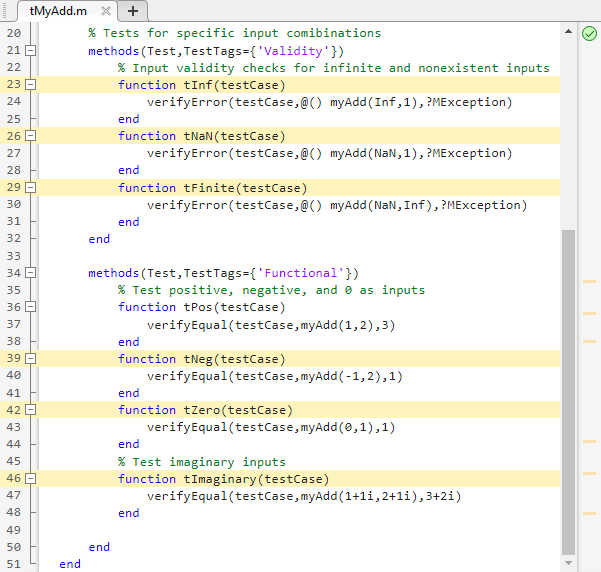
Task: Click the 'Test imaginary inputs' comment line
Action: [201, 462]
